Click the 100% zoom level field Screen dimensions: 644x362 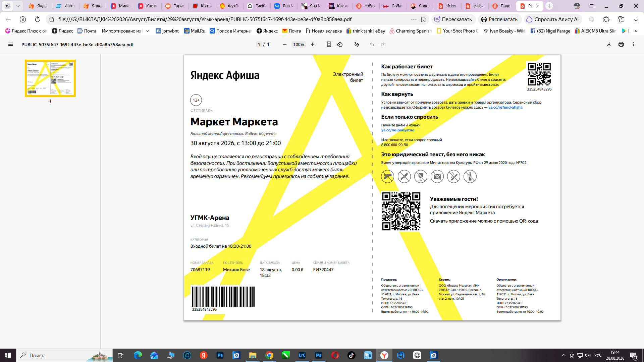tap(299, 44)
